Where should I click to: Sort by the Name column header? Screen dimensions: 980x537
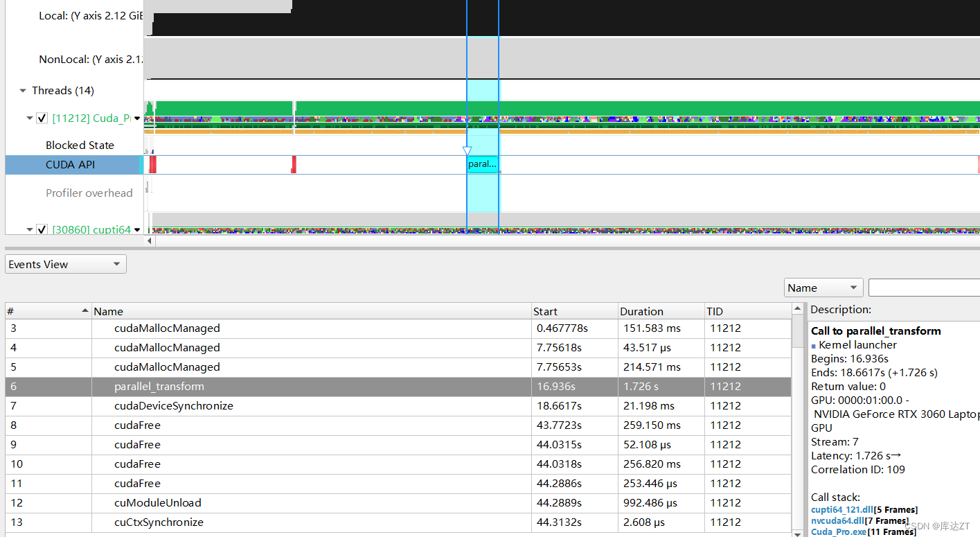pos(312,311)
